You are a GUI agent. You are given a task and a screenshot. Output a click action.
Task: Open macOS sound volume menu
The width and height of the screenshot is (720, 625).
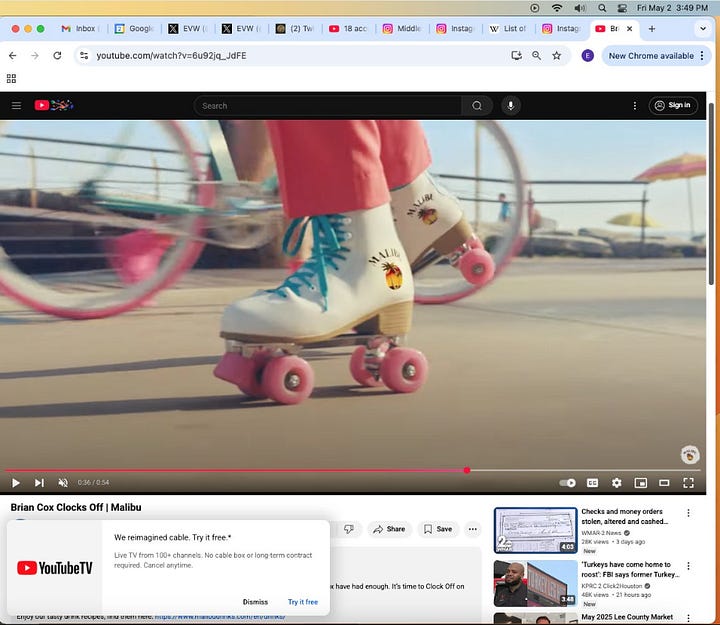[x=580, y=8]
